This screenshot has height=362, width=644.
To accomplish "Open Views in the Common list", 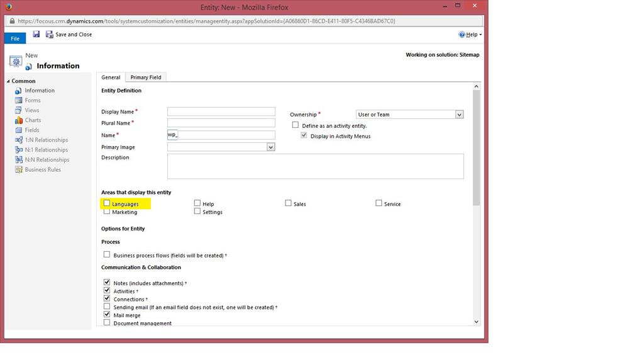I will 31,110.
